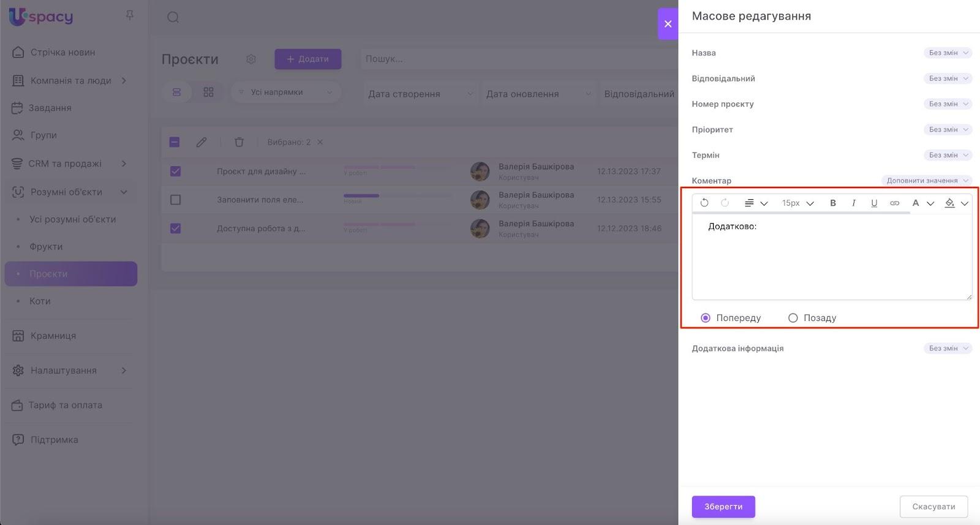Switch to grid view icon
Image resolution: width=980 pixels, height=525 pixels.
[208, 92]
